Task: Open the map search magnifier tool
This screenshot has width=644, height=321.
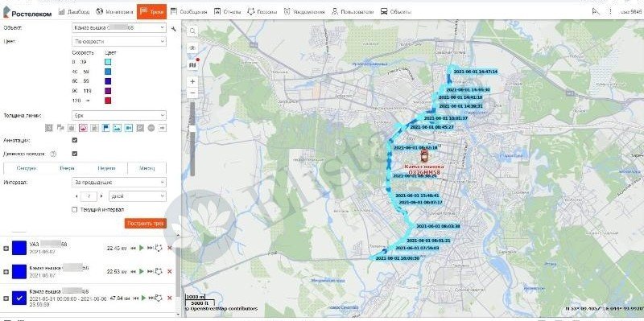Action: [192, 31]
